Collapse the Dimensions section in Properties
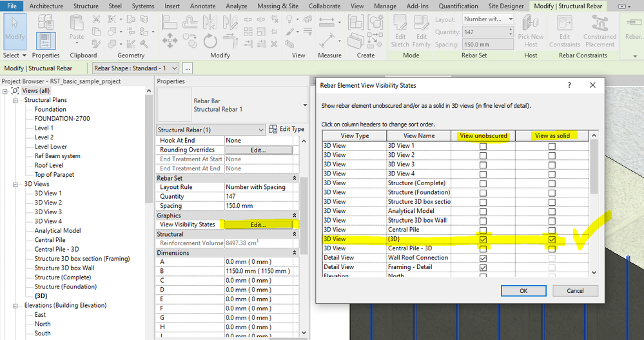644x340 pixels. tap(294, 253)
